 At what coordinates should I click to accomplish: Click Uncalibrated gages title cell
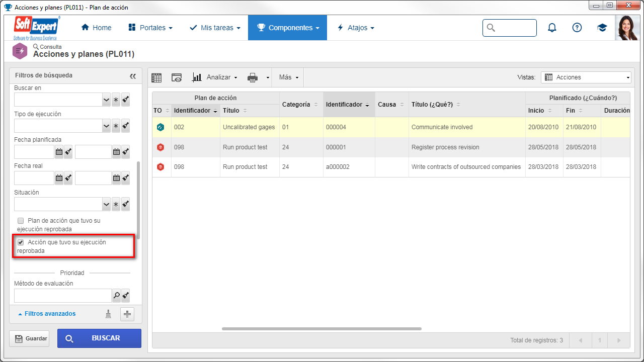[250, 127]
